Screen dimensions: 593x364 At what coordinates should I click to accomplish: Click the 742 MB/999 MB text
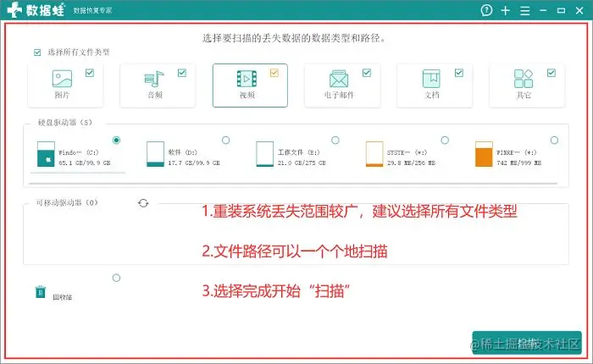(518, 163)
